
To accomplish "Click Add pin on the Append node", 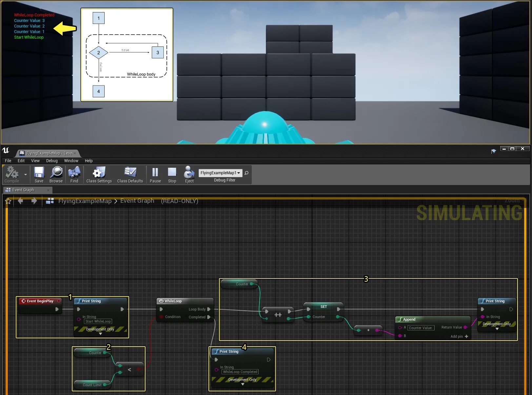I will (x=459, y=336).
